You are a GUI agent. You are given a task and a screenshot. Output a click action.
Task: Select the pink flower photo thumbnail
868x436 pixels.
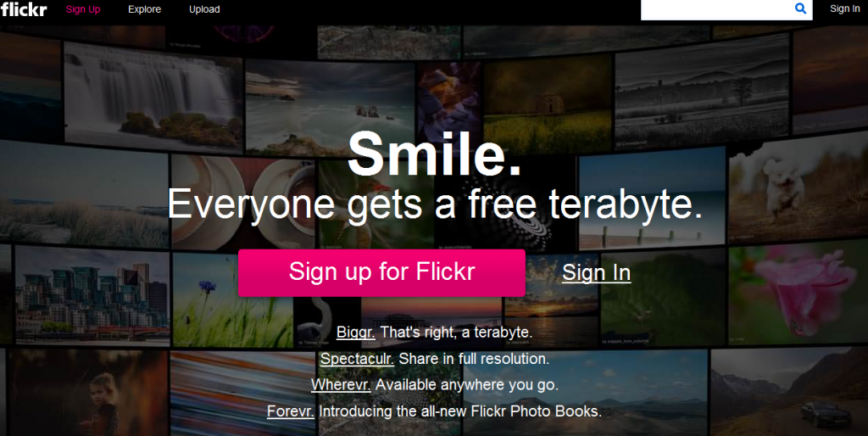coord(798,291)
